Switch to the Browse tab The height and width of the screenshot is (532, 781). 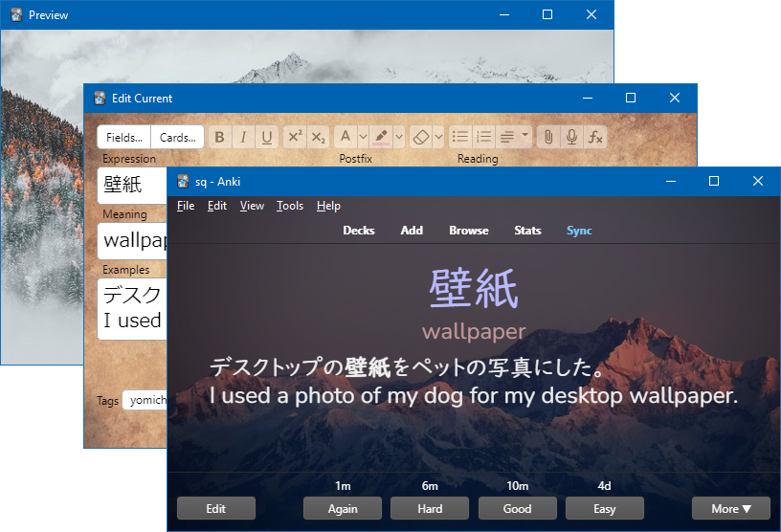[468, 231]
